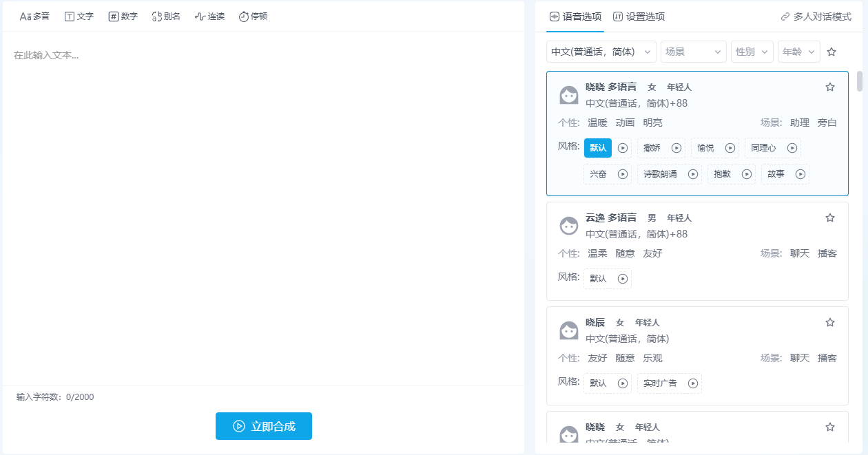Click the voice list vertical scrollbar

(860, 81)
